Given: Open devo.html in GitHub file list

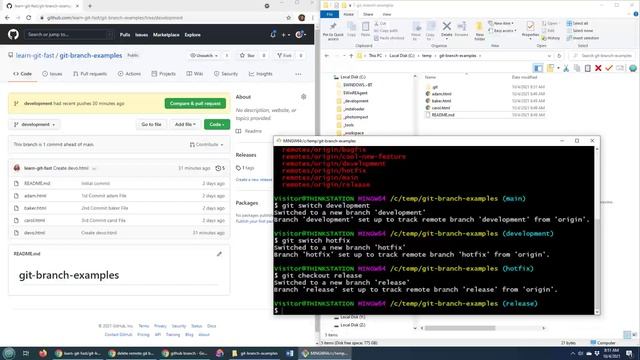Looking at the screenshot, I should pos(34,233).
